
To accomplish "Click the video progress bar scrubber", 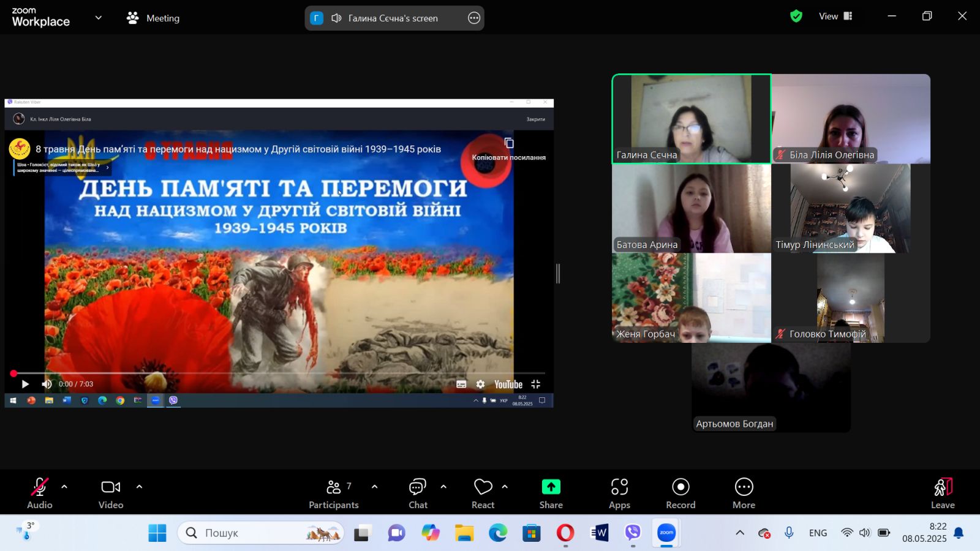I will 13,373.
